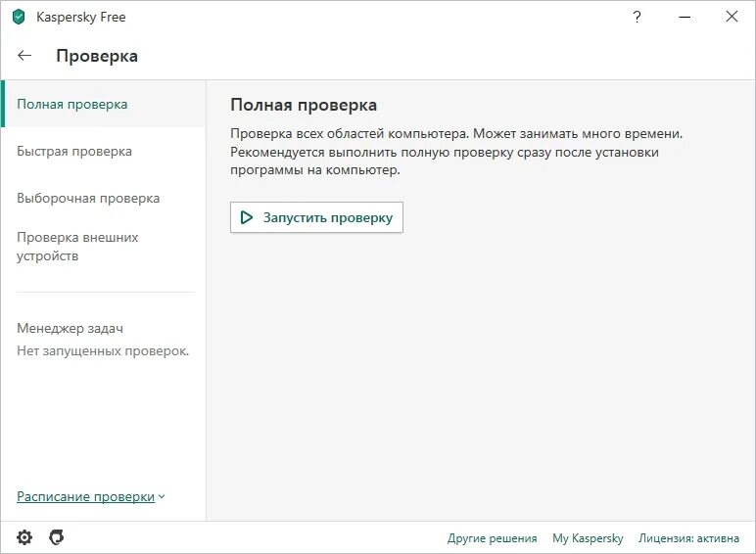Expand the Расписание проверки dropdown

pyautogui.click(x=91, y=496)
